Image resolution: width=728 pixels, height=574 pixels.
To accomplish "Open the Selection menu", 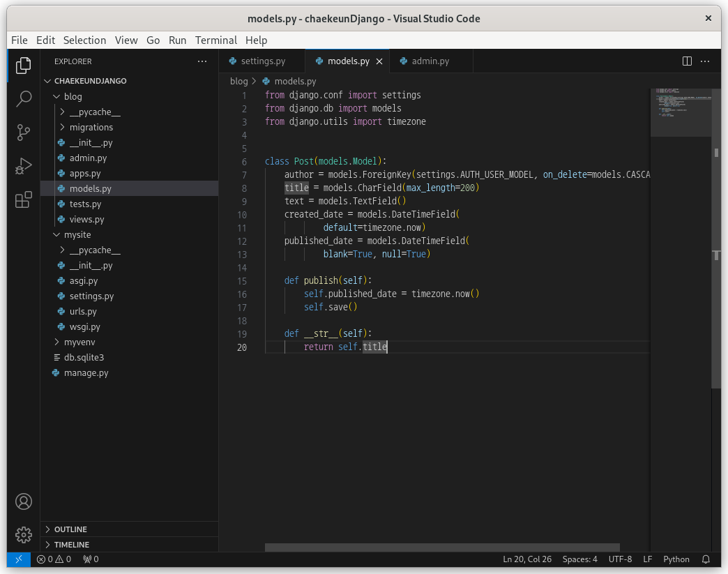I will pyautogui.click(x=84, y=40).
